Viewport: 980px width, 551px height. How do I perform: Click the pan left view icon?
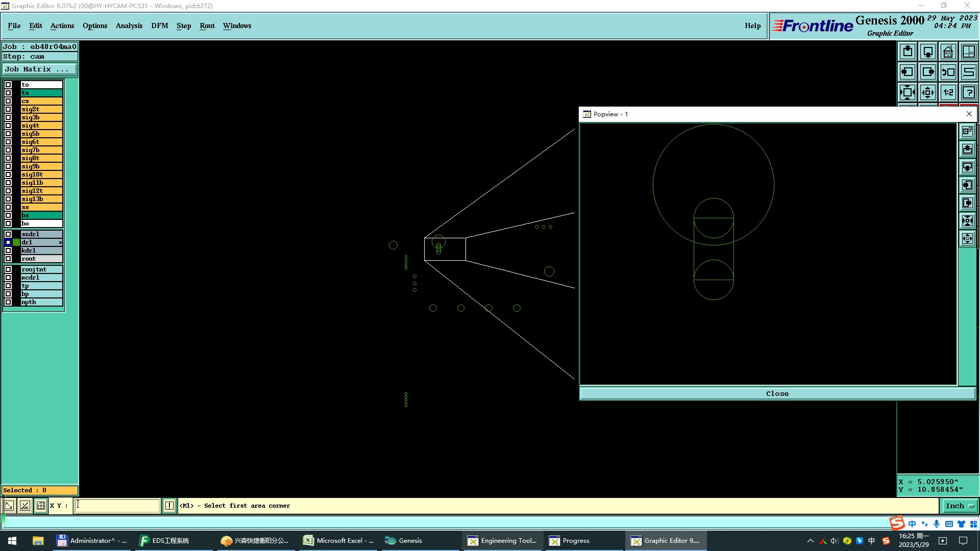(x=908, y=72)
